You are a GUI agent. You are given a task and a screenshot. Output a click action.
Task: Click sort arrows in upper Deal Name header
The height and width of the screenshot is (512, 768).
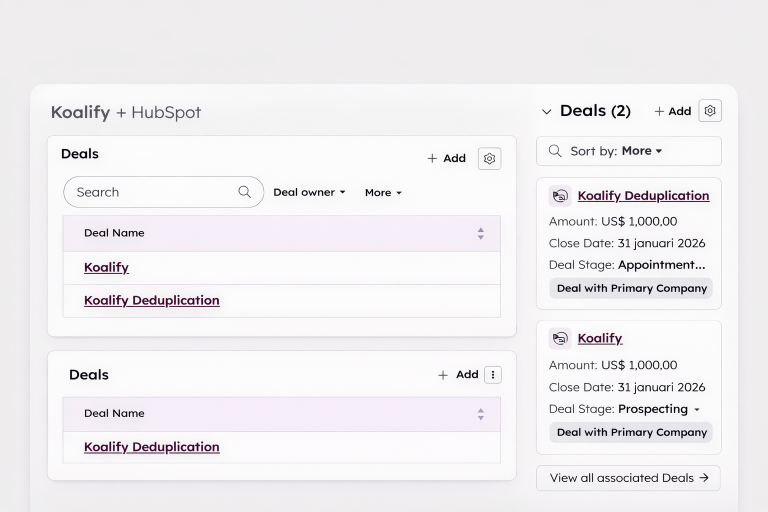coord(480,233)
